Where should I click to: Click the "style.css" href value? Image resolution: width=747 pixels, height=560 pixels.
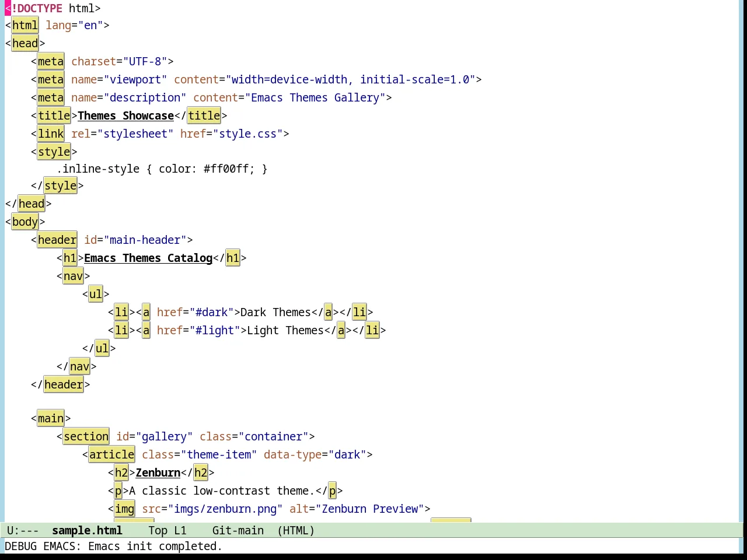[x=247, y=134]
